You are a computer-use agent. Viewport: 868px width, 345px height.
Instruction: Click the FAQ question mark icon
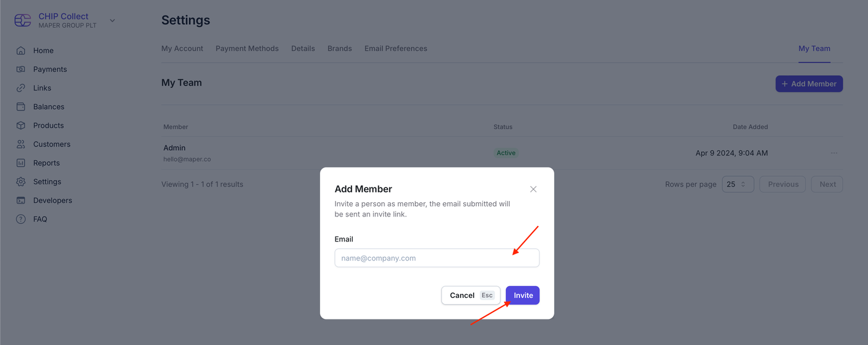point(21,219)
